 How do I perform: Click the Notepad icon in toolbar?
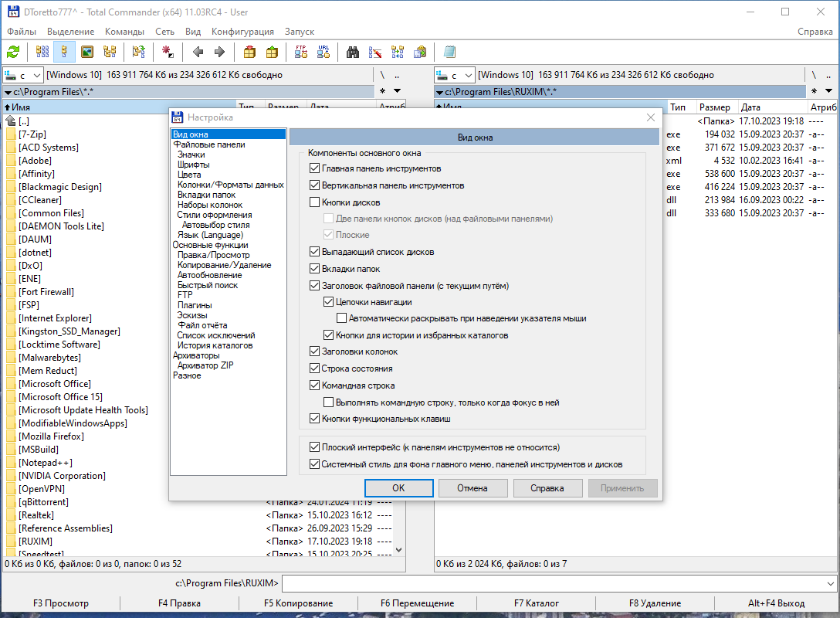[x=449, y=52]
